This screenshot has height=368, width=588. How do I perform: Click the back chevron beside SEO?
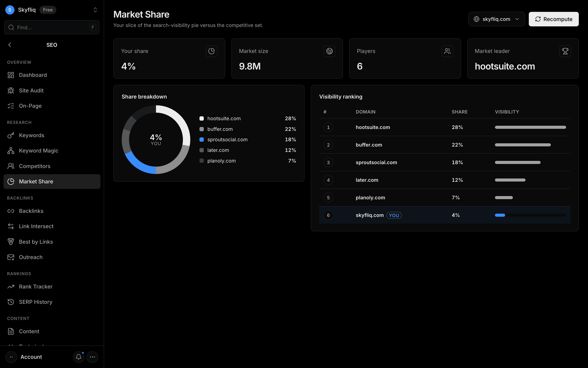10,45
